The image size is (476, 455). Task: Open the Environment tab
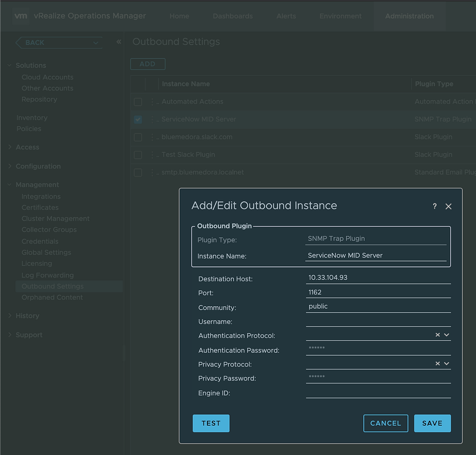pos(340,16)
